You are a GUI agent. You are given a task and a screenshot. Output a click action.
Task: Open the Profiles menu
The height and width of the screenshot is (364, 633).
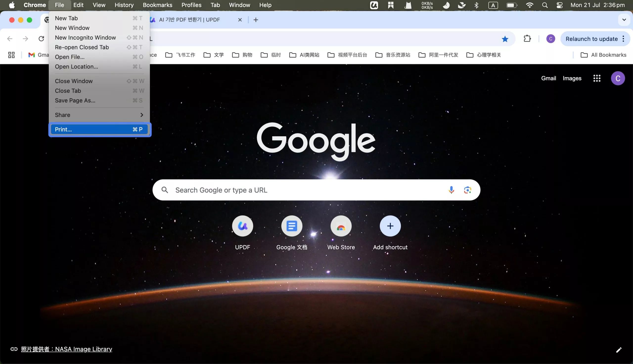(191, 5)
